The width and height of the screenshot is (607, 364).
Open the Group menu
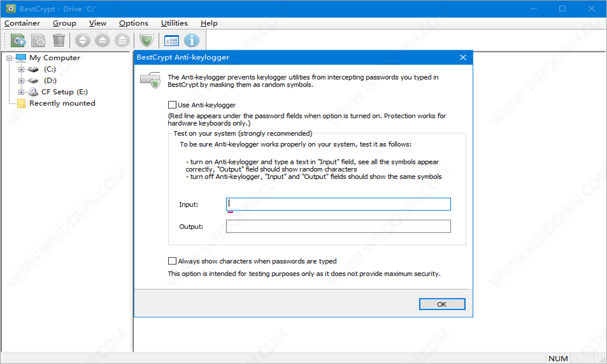(x=64, y=23)
